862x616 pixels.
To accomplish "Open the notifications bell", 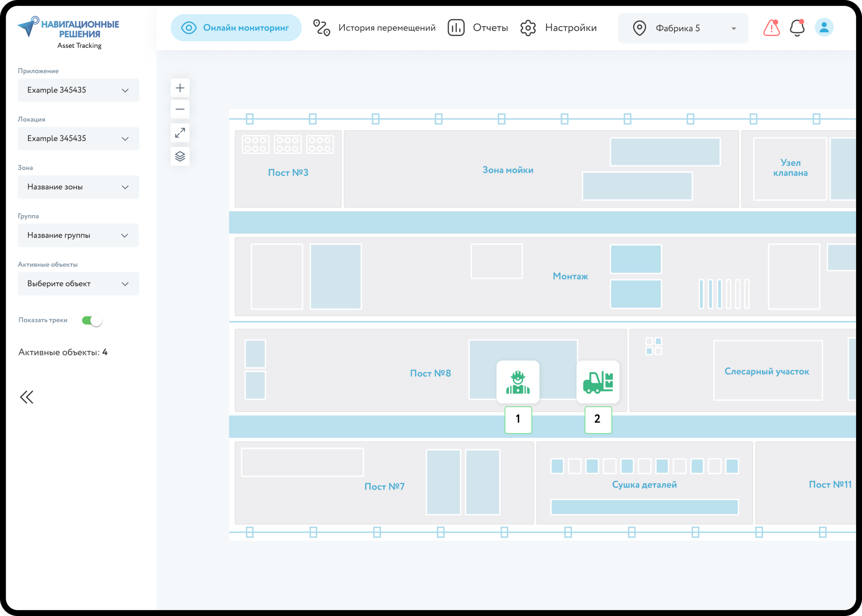I will pos(797,28).
